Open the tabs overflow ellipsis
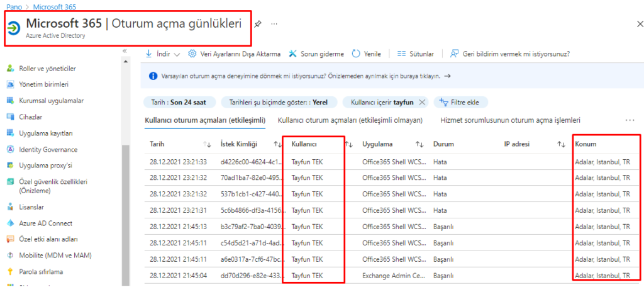The image size is (644, 287). tap(630, 120)
